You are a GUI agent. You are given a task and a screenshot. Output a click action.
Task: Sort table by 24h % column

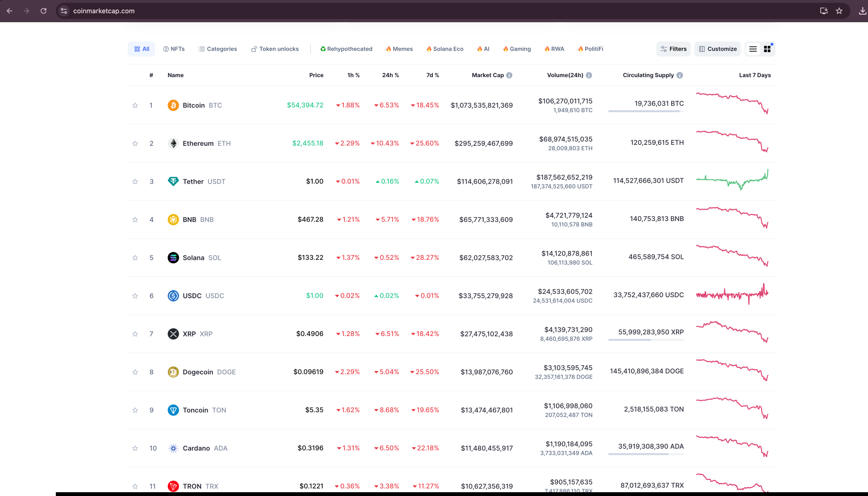(x=390, y=75)
